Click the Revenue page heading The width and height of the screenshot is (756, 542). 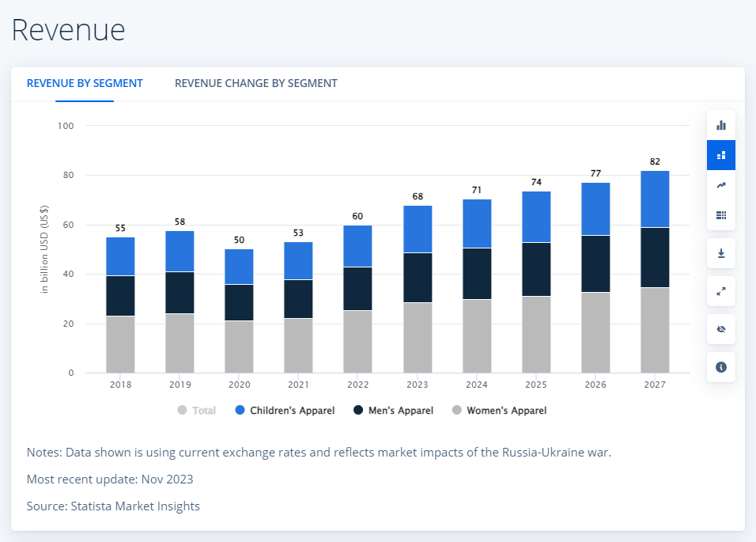(x=69, y=30)
